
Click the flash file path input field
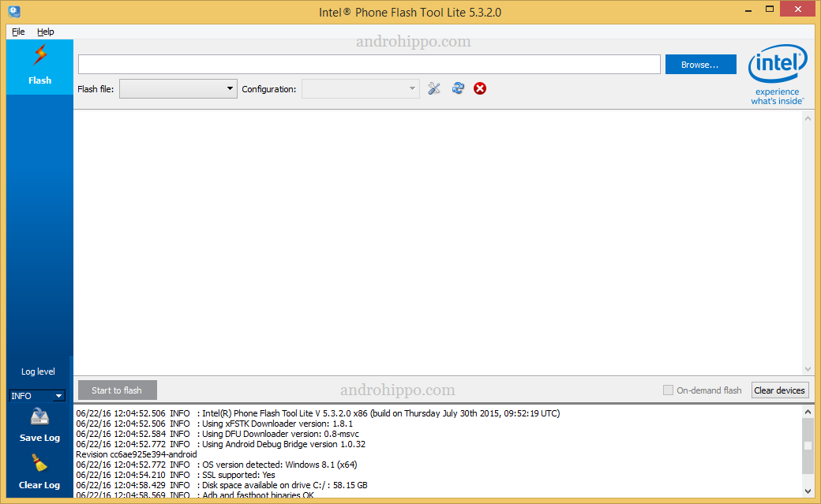point(369,65)
